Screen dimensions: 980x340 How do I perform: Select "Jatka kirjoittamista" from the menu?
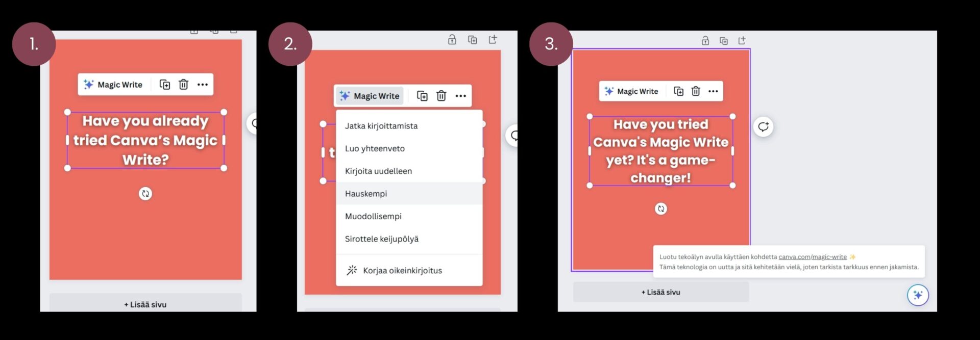point(381,126)
